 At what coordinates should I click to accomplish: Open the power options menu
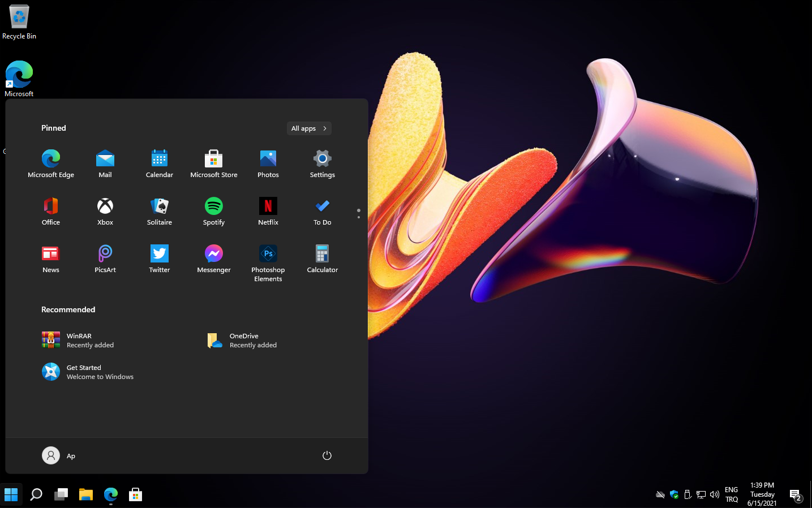coord(327,455)
